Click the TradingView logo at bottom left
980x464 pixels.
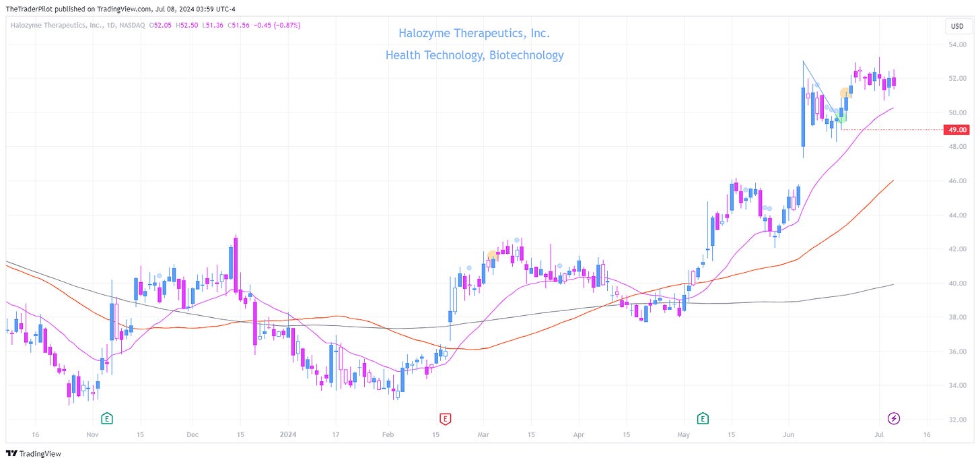click(x=34, y=453)
